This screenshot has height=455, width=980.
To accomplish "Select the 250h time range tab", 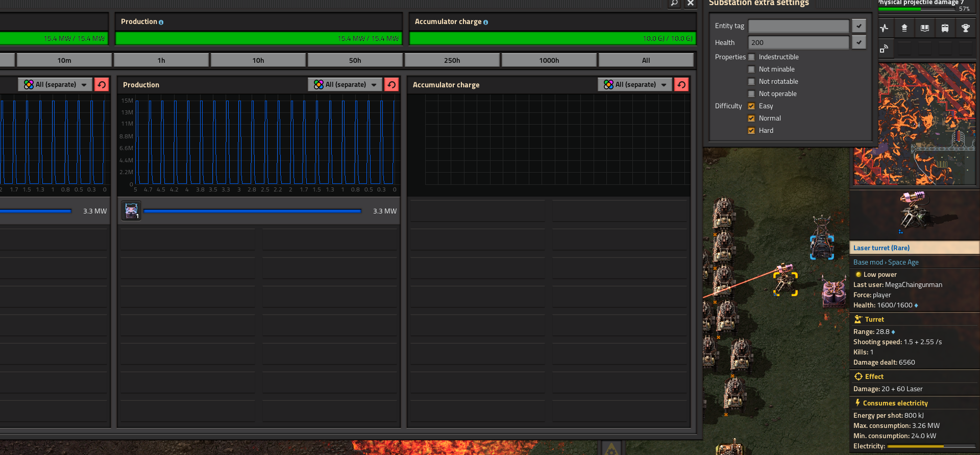I will point(452,60).
